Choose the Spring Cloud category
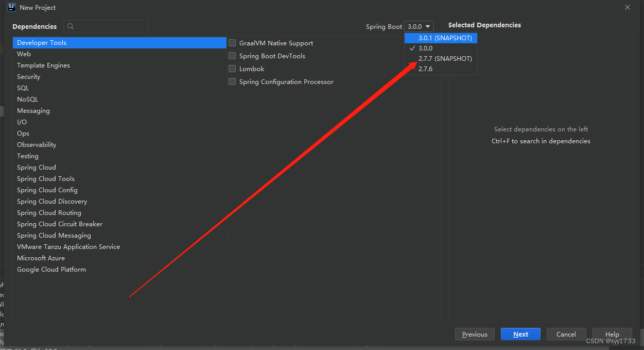Screen dimensions: 644x350 pyautogui.click(x=119, y=168)
